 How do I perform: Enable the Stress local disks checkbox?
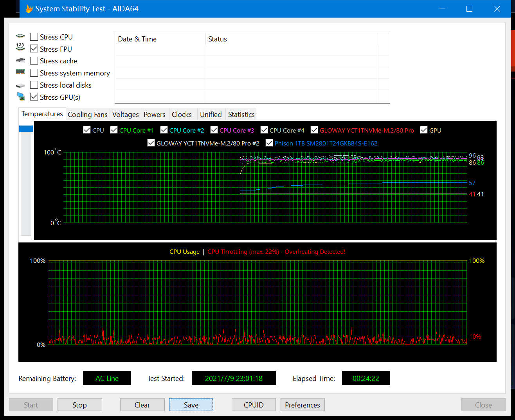(34, 85)
